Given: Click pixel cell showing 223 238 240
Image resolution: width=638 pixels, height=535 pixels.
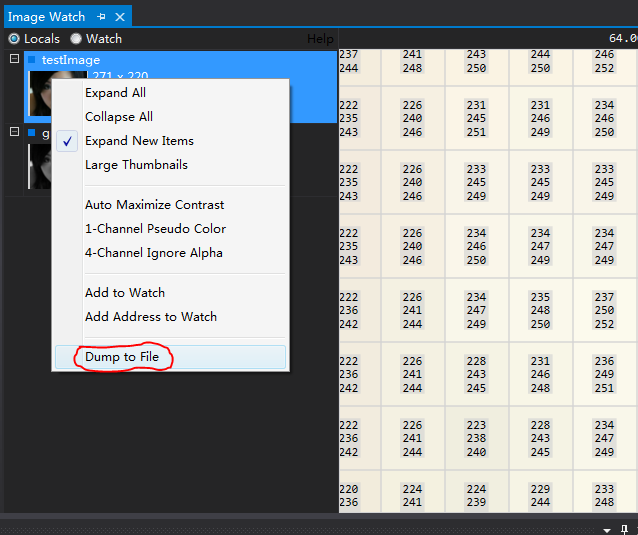Looking at the screenshot, I should click(x=476, y=438).
